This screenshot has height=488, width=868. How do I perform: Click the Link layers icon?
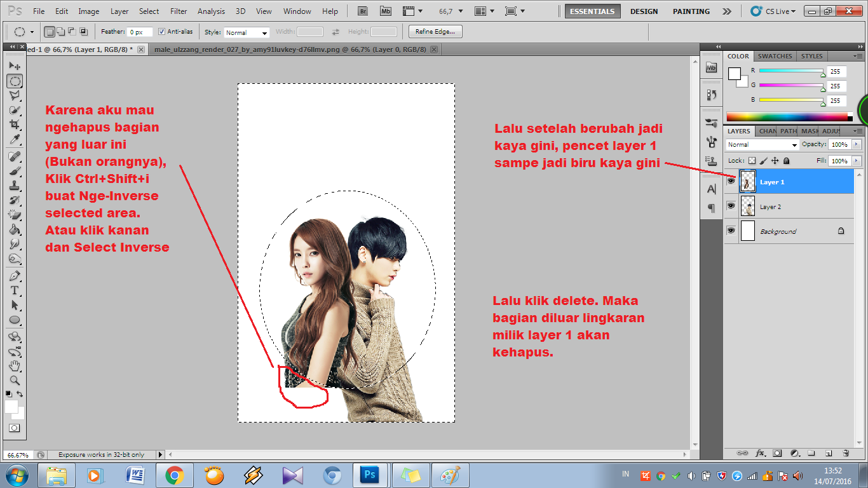[x=742, y=453]
